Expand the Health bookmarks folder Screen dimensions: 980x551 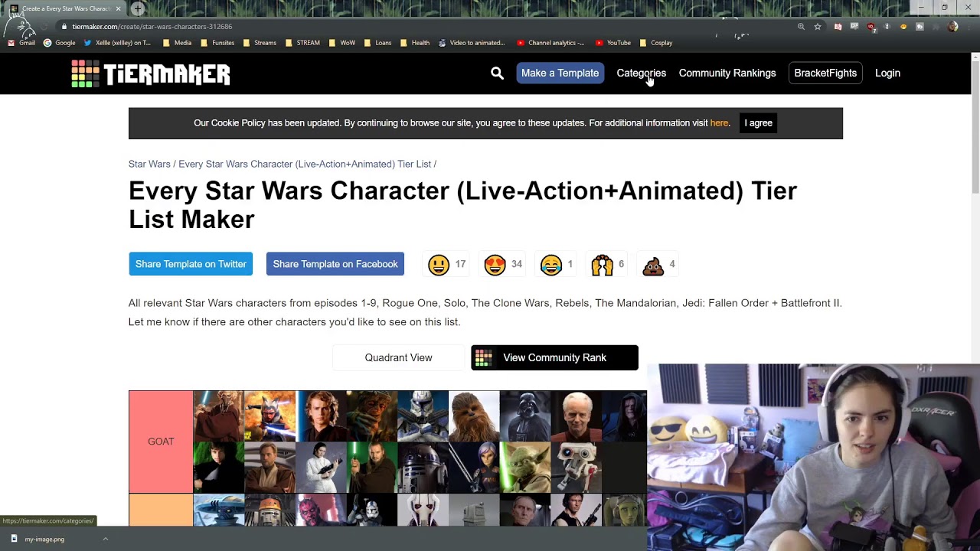[415, 43]
